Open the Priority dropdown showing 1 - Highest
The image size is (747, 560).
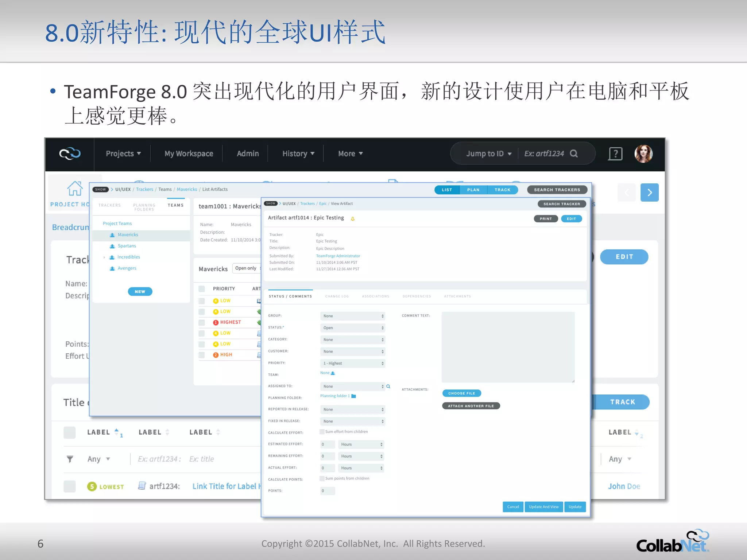pyautogui.click(x=353, y=363)
